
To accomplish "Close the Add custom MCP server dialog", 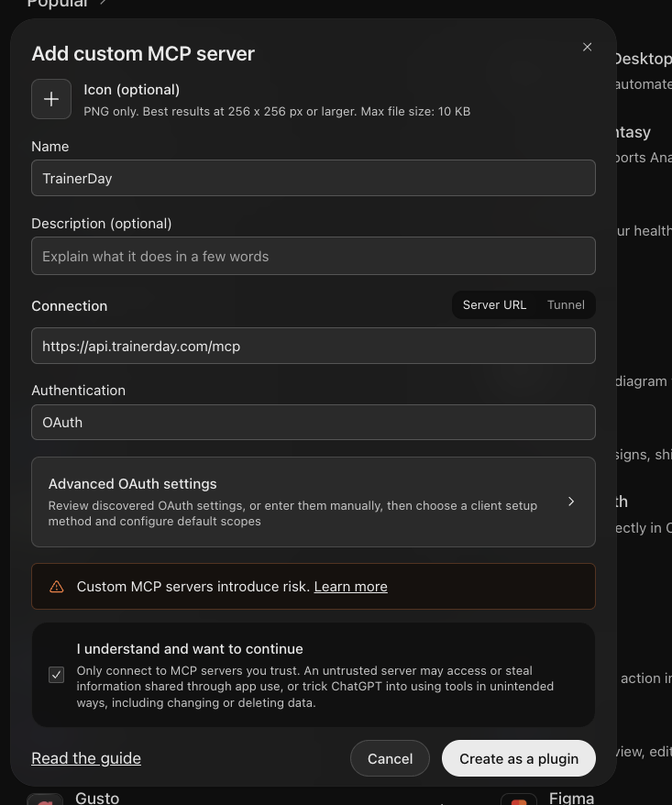I will [x=588, y=48].
